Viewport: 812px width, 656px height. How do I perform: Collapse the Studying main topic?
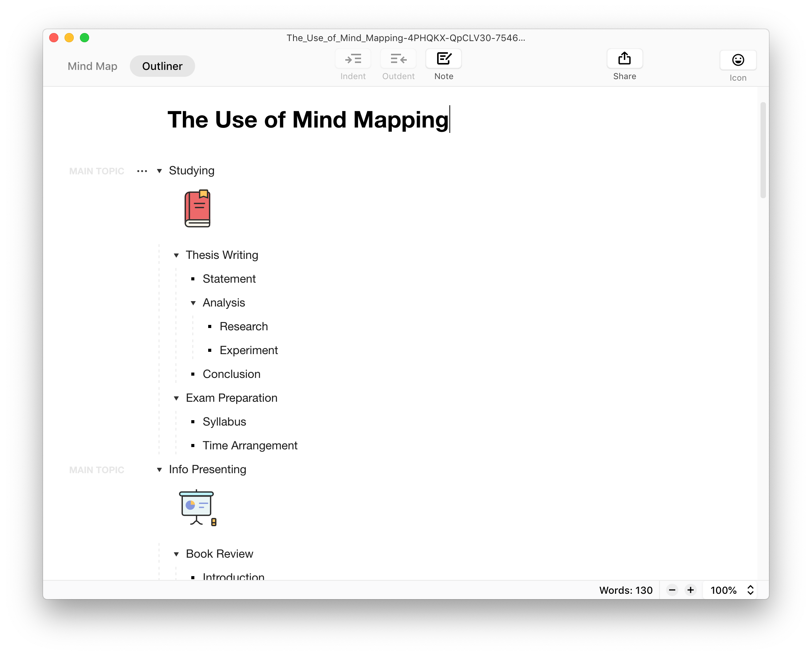tap(159, 171)
